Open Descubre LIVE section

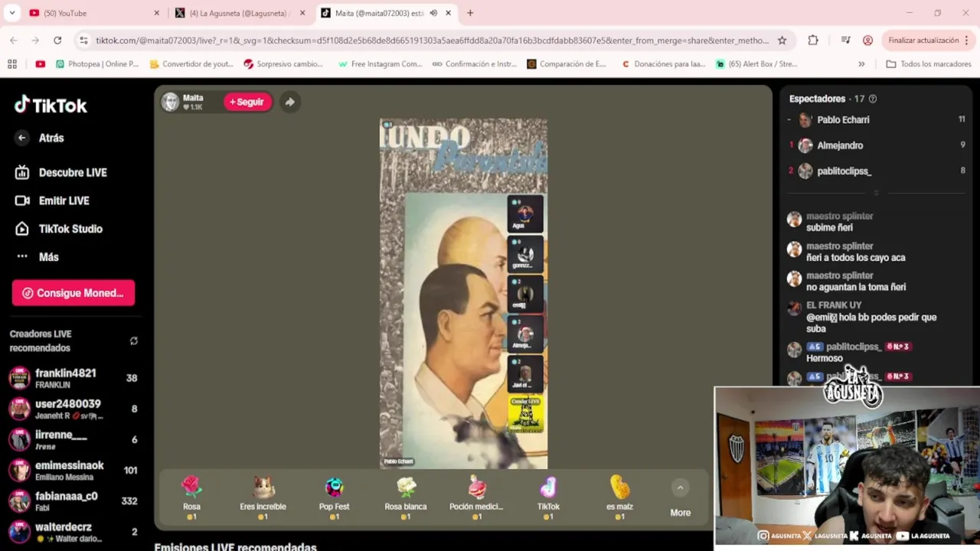(61, 172)
